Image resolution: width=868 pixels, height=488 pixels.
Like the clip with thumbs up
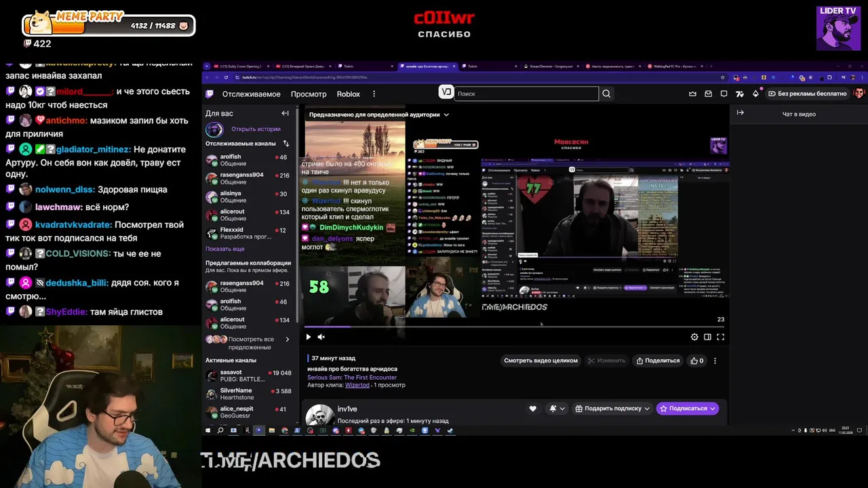pyautogui.click(x=696, y=361)
